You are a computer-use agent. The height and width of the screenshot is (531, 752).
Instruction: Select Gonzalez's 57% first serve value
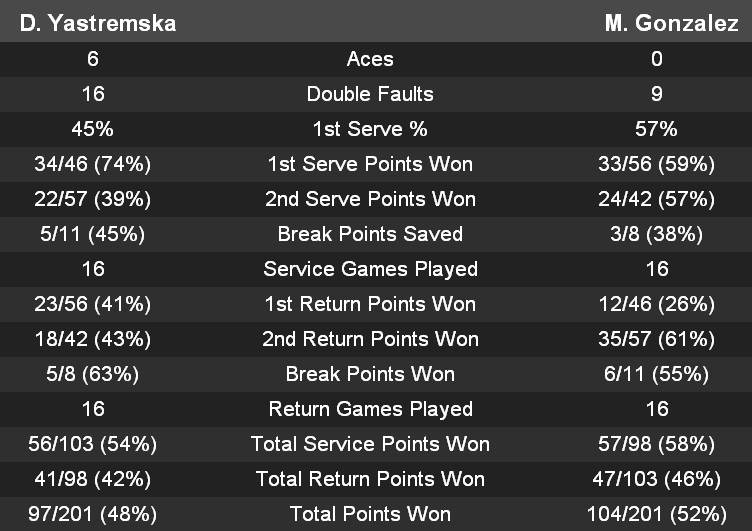[657, 129]
